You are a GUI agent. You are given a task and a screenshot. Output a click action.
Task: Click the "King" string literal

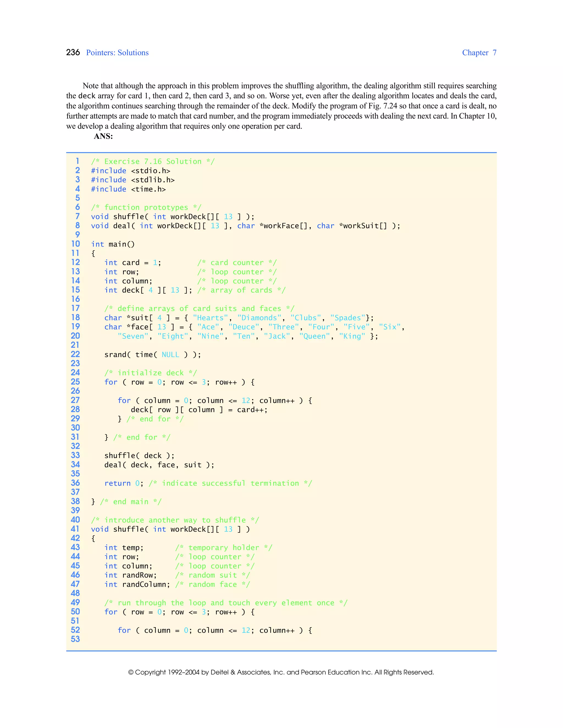click(352, 336)
